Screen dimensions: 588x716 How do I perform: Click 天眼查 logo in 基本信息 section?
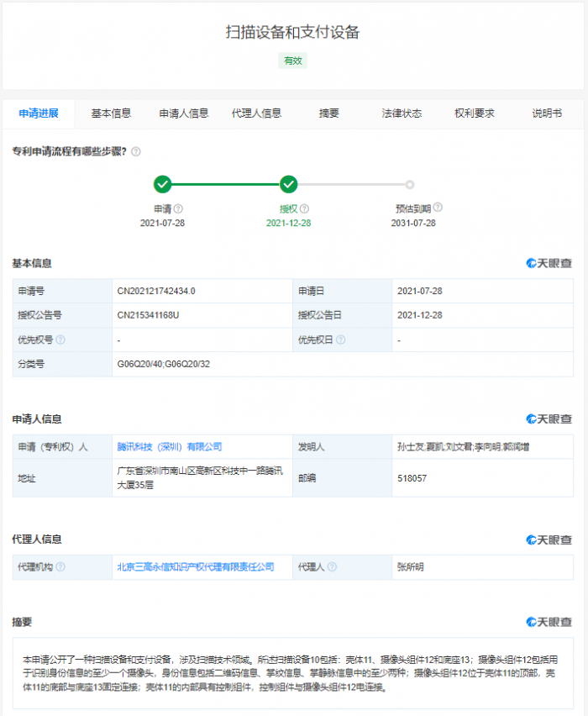549,263
